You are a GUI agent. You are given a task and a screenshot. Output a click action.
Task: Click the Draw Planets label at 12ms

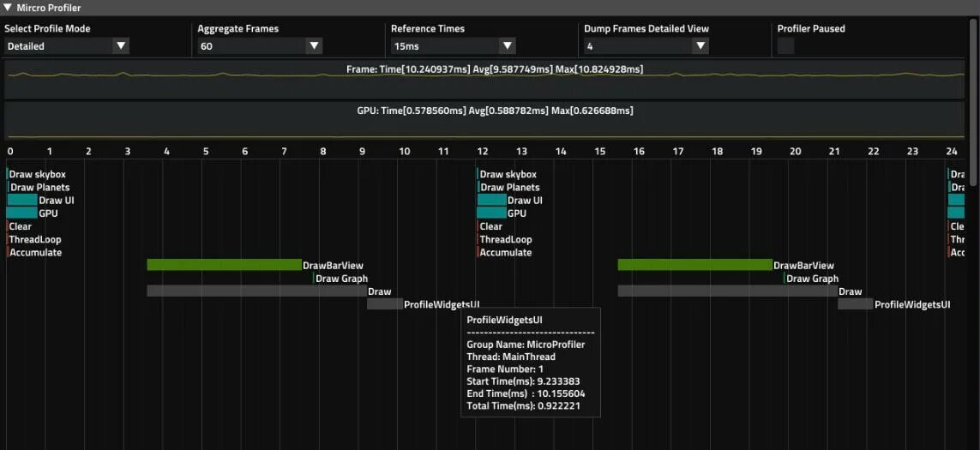click(510, 188)
